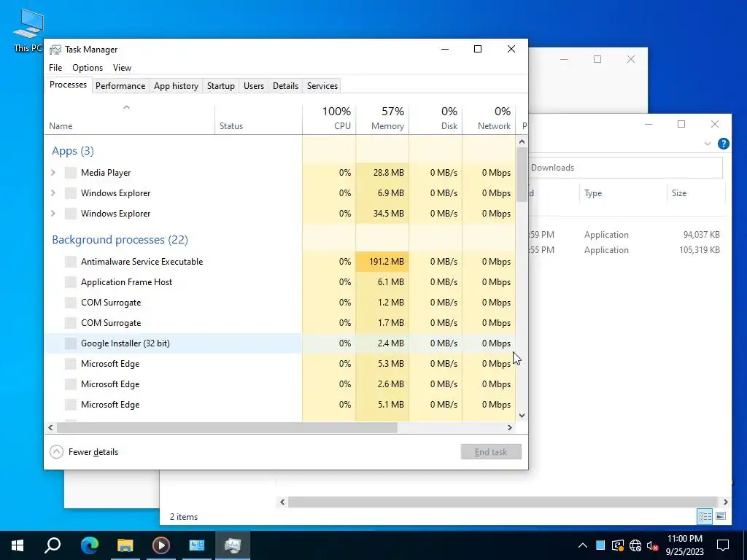The width and height of the screenshot is (747, 560).
Task: Click the security warning tray icon
Action: coord(618,545)
